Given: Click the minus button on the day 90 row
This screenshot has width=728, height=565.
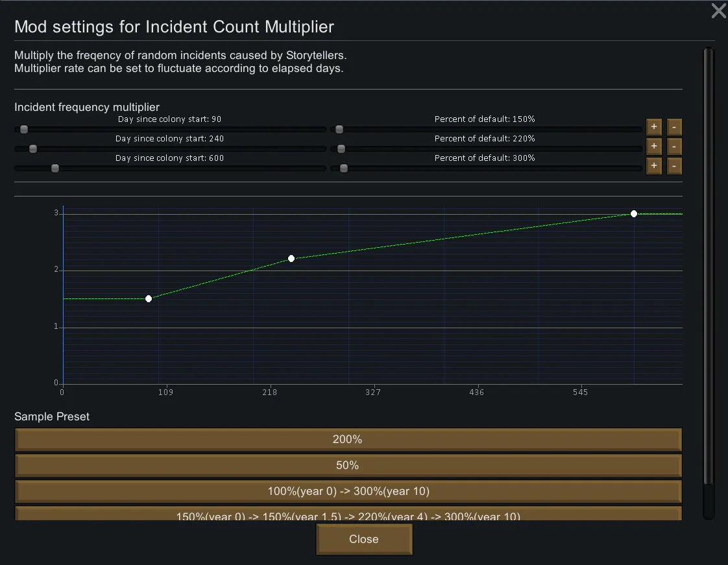Looking at the screenshot, I should 674,127.
